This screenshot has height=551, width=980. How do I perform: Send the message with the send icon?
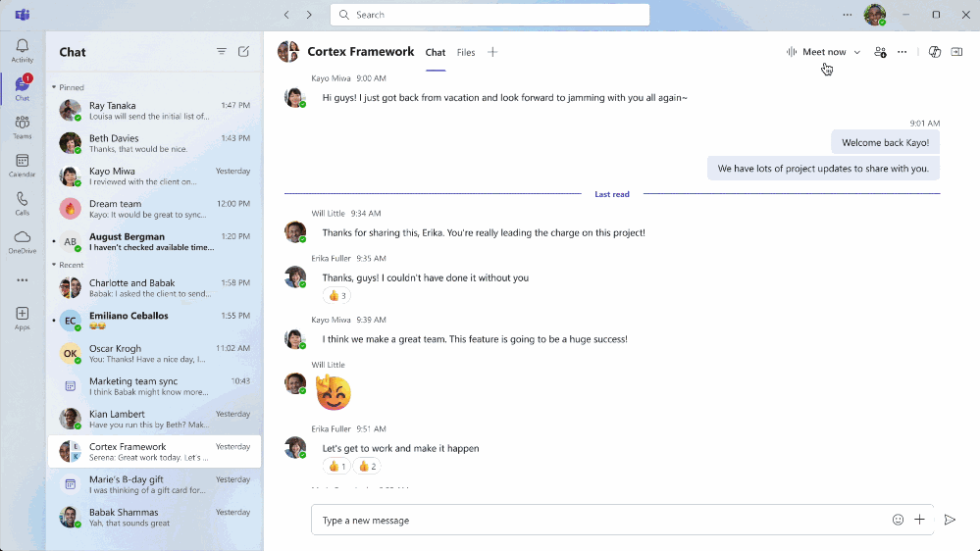[950, 520]
